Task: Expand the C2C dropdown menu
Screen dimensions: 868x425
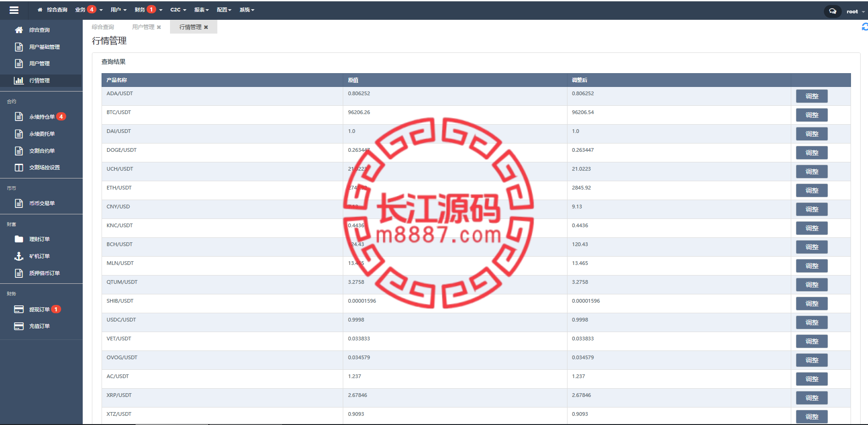Action: point(178,10)
